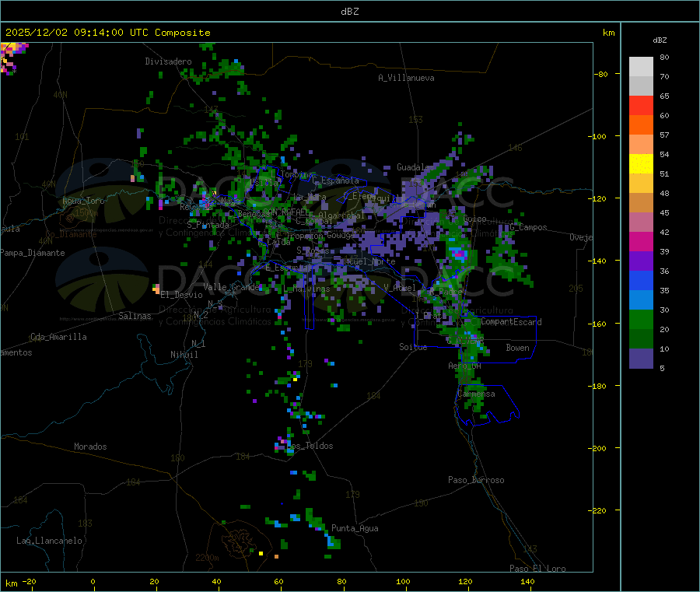Click the deep orange legend swatch above 57
This screenshot has height=592, width=700.
tap(641, 125)
